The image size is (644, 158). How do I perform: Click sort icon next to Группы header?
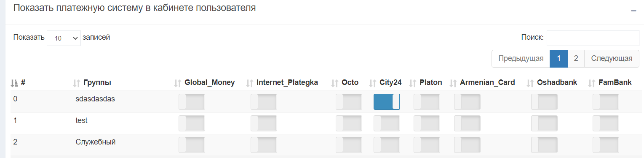tap(77, 83)
